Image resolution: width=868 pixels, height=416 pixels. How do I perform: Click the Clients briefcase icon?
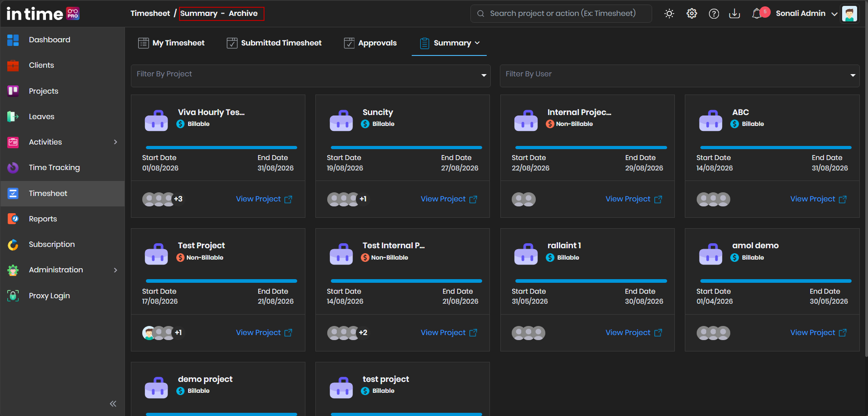tap(13, 65)
